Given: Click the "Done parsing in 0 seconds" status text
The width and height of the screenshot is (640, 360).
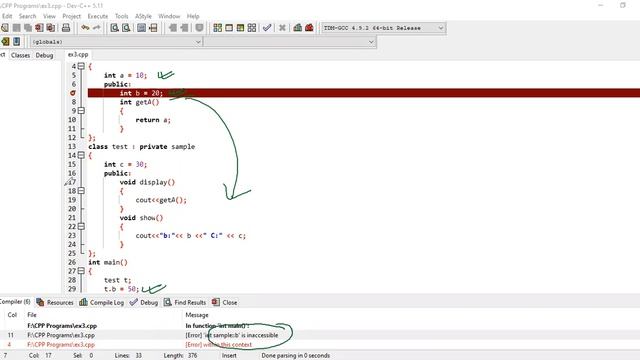Looking at the screenshot, I should coord(296,356).
